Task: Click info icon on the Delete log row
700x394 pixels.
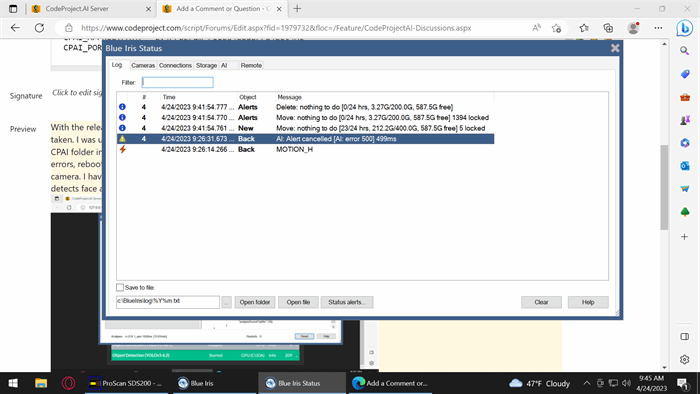Action: click(122, 107)
